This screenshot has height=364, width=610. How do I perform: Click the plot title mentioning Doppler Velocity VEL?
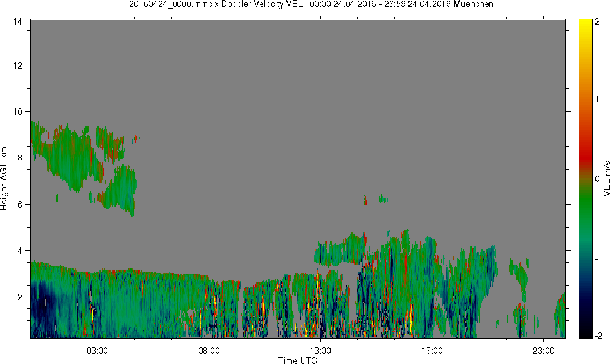tap(311, 4)
